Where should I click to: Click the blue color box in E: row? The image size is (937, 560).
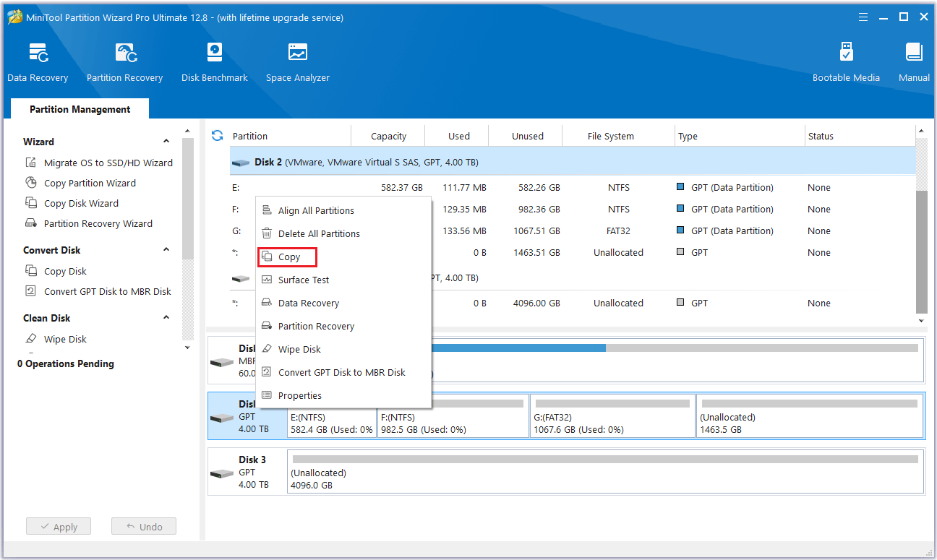coord(680,187)
